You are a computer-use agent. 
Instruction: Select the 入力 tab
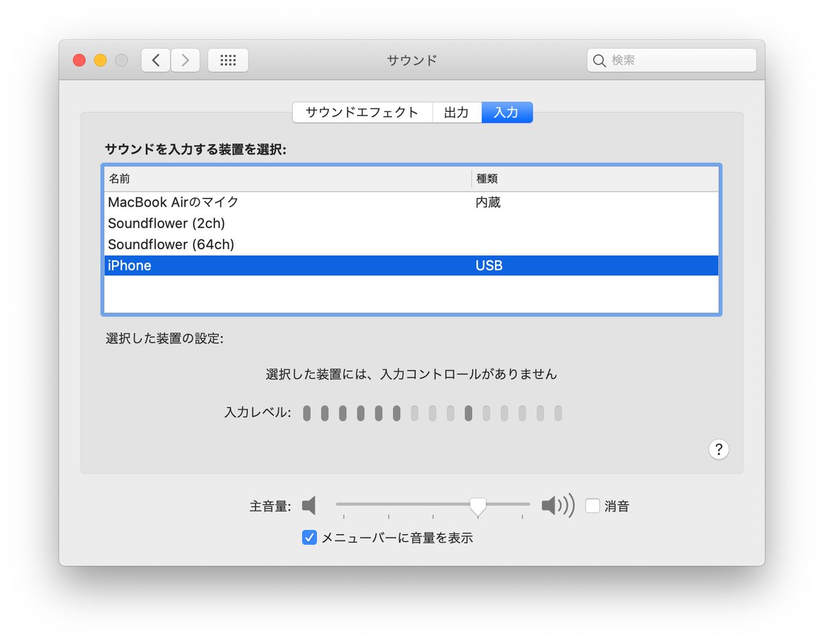(507, 113)
